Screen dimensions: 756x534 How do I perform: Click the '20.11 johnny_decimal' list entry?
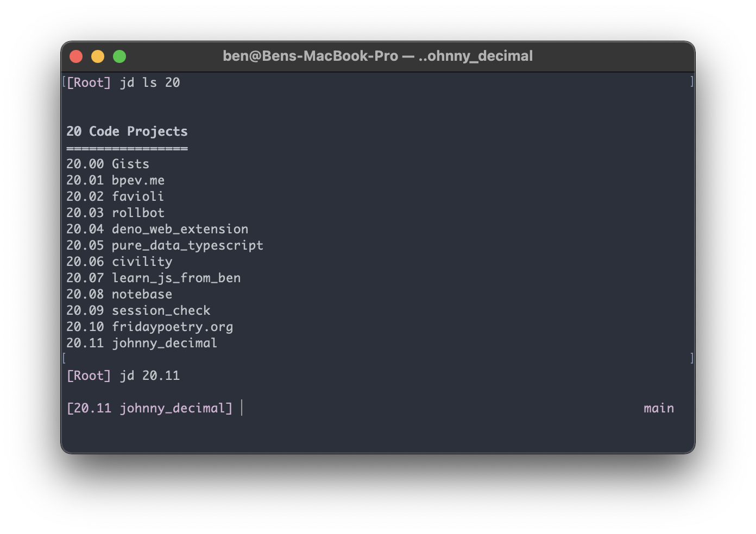pos(142,343)
